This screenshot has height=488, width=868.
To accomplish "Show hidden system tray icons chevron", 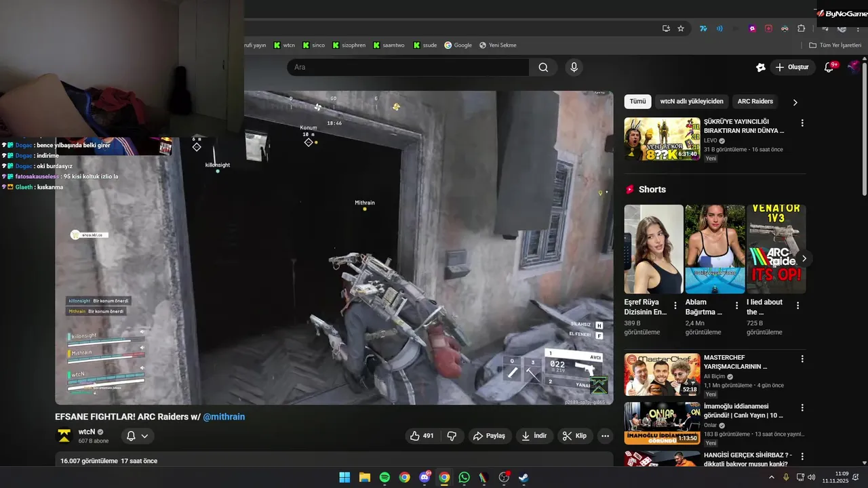I will [771, 477].
